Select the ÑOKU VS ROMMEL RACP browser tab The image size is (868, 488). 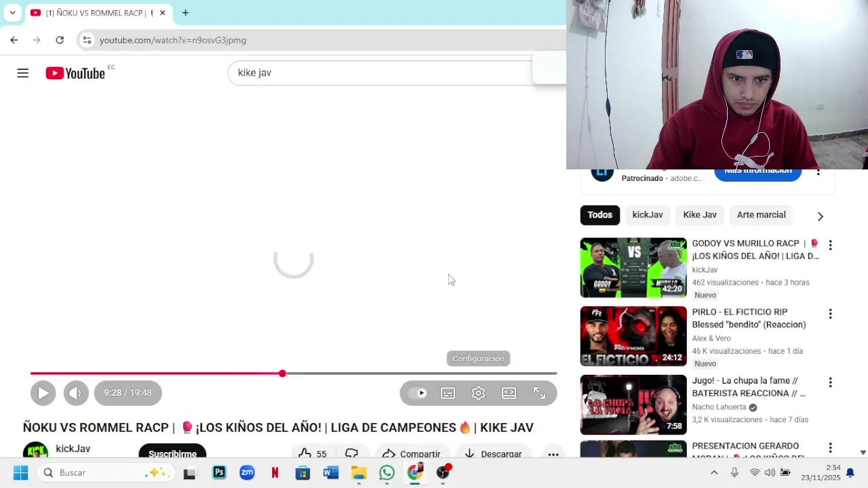click(x=98, y=12)
